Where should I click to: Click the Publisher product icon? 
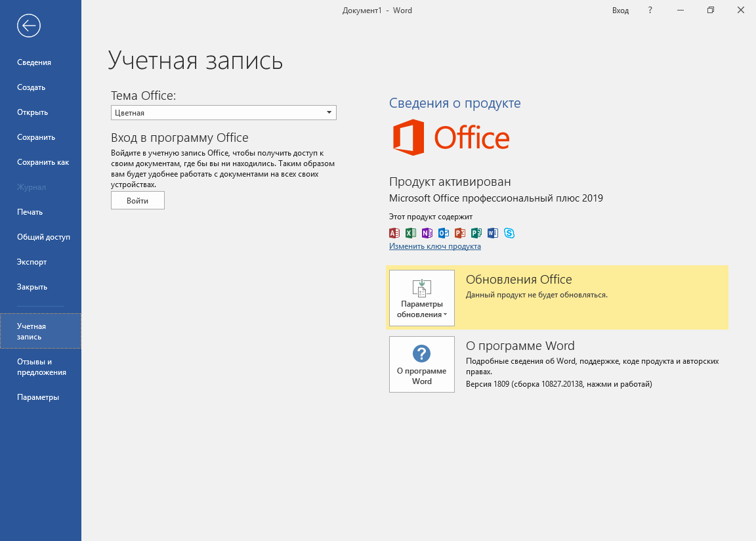point(476,233)
